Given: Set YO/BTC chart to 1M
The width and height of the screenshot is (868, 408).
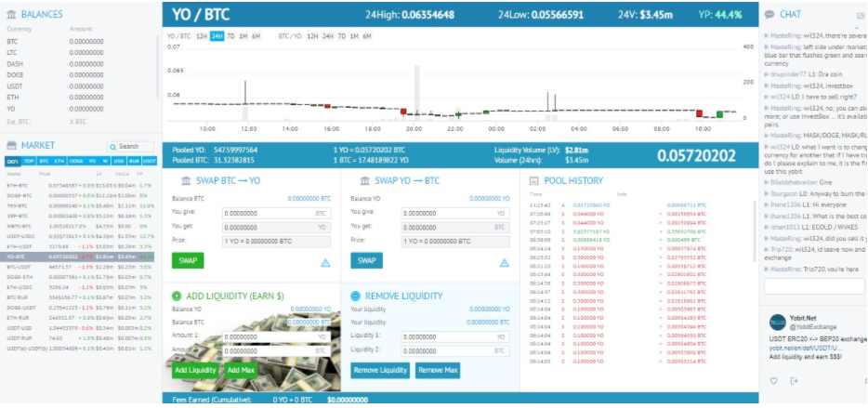Looking at the screenshot, I should click(x=243, y=36).
